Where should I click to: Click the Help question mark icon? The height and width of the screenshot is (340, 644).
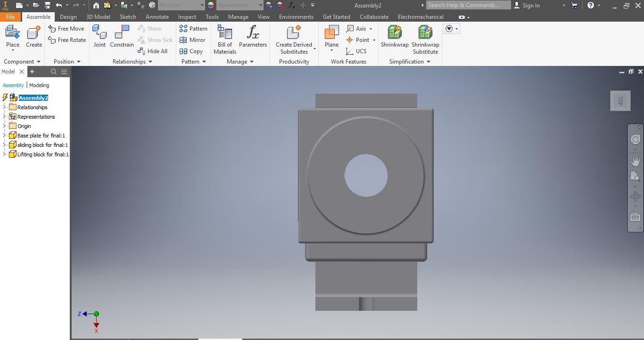591,5
